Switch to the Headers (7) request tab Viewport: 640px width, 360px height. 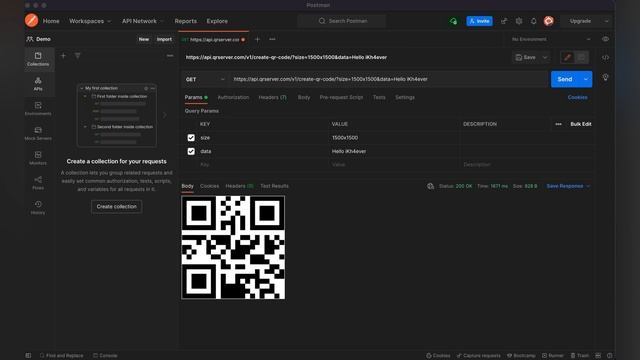272,97
